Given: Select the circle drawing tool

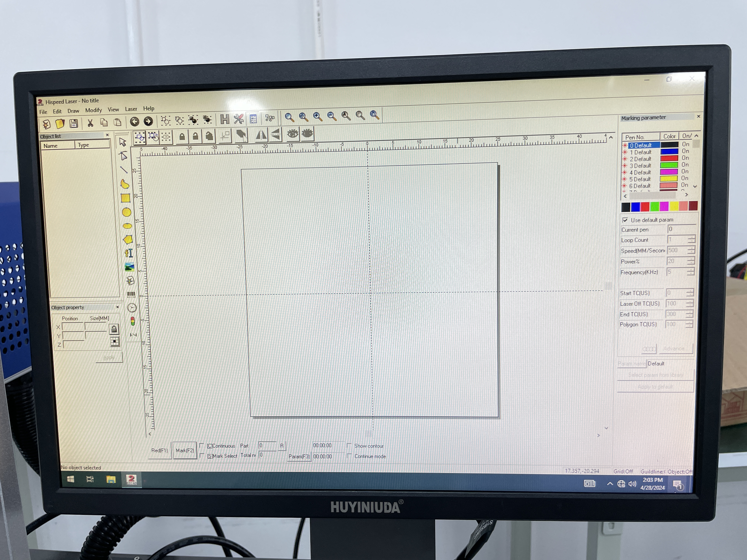Looking at the screenshot, I should [x=126, y=212].
